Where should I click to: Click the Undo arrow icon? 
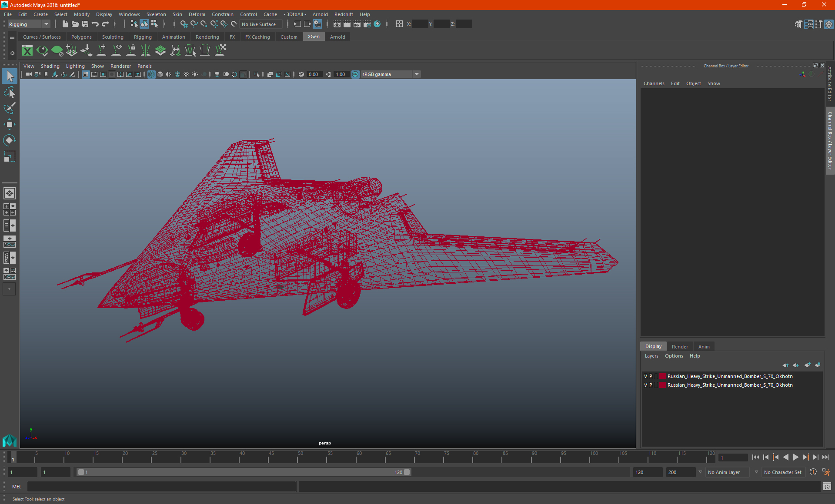pyautogui.click(x=95, y=24)
